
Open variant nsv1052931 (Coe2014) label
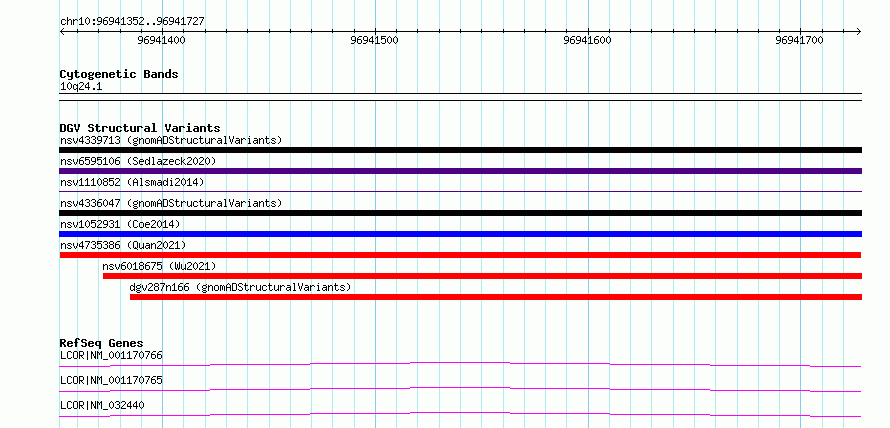pyautogui.click(x=120, y=224)
